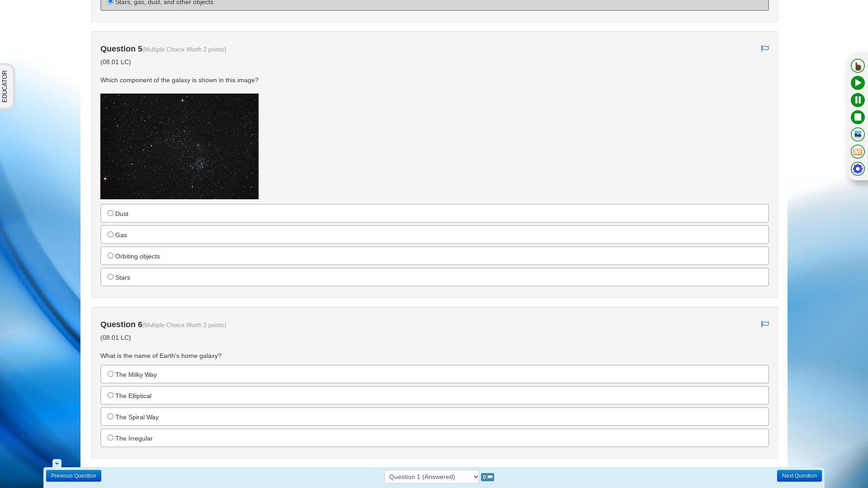Select the Orbiting objects option
The height and width of the screenshot is (488, 868).
(x=110, y=256)
